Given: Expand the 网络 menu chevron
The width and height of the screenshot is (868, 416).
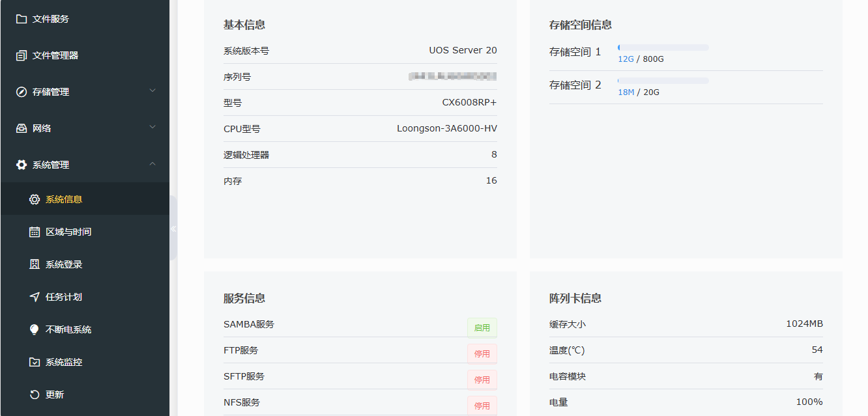Looking at the screenshot, I should (152, 128).
